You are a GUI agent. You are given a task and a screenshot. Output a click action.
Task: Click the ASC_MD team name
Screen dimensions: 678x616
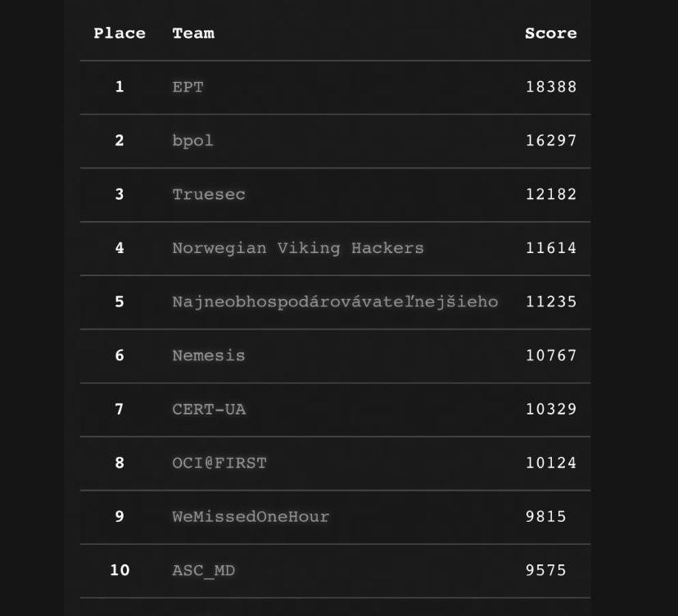(203, 570)
